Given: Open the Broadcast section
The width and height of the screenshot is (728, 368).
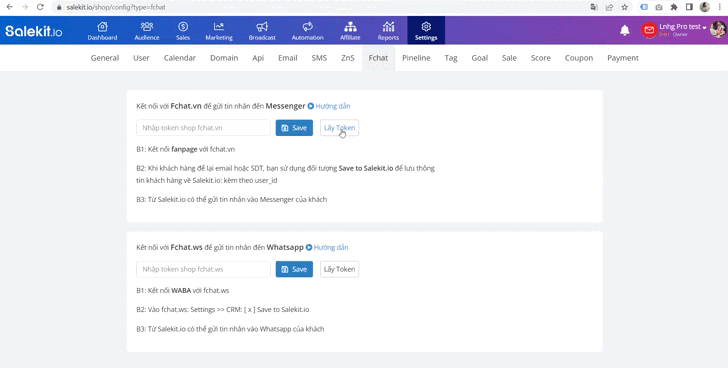Looking at the screenshot, I should 262,31.
